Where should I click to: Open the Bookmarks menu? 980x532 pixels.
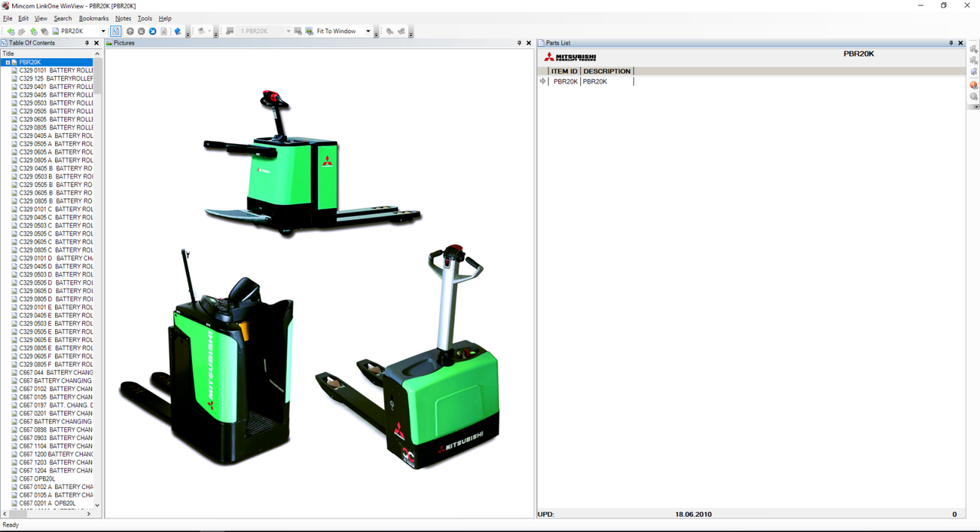[94, 18]
